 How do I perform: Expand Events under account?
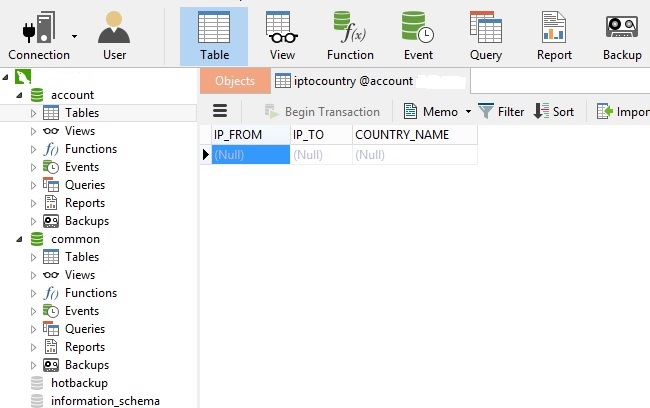click(x=33, y=168)
